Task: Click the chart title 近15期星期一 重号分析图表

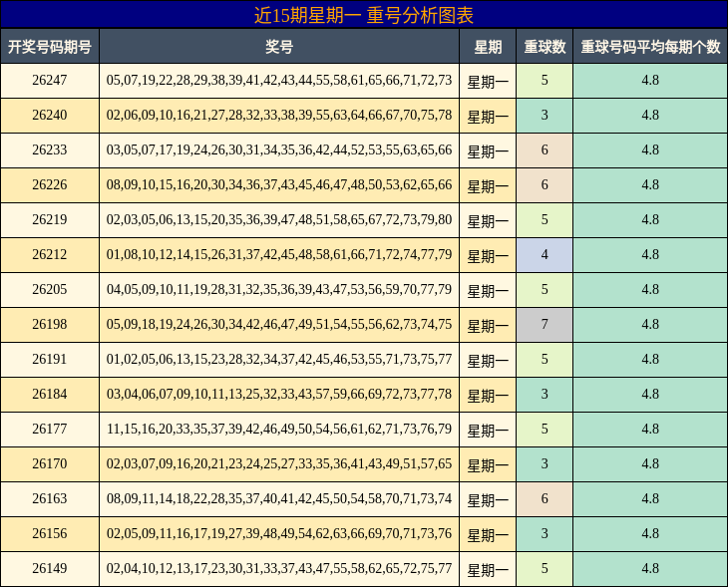Action: [x=364, y=15]
